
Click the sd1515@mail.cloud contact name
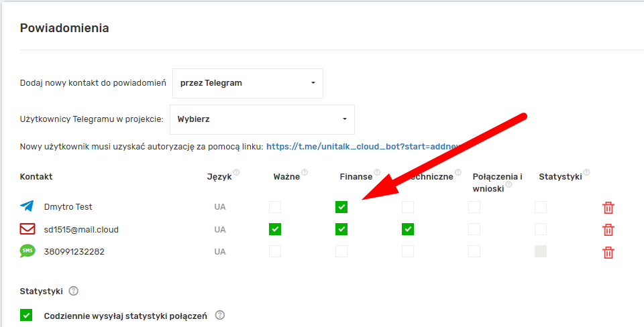click(x=81, y=230)
